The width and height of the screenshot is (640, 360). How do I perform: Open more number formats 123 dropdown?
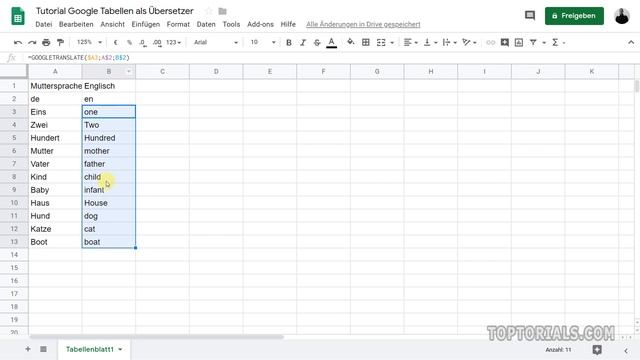(x=173, y=42)
